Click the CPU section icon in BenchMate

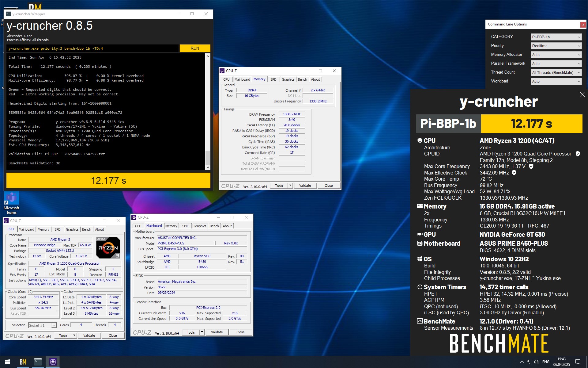click(420, 140)
